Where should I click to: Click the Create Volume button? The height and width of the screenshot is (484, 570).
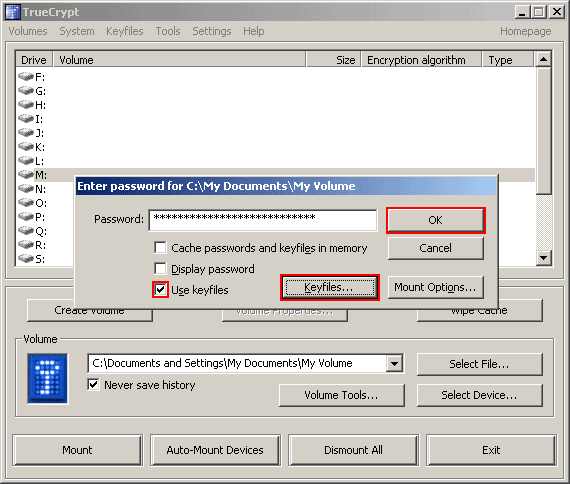point(89,314)
